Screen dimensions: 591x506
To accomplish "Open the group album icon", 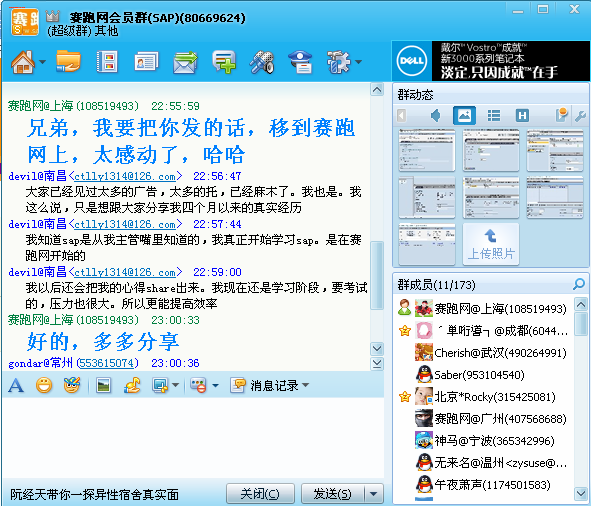I will pyautogui.click(x=107, y=61).
